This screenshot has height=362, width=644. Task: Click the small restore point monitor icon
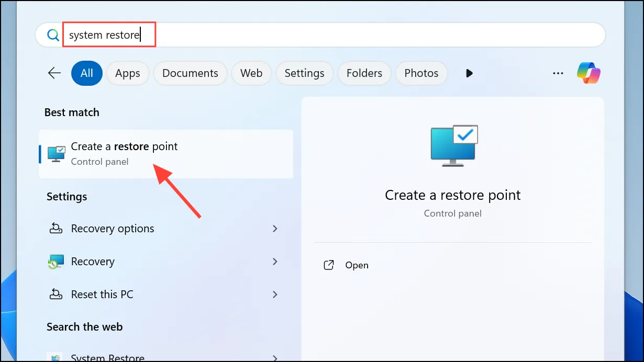coord(56,154)
